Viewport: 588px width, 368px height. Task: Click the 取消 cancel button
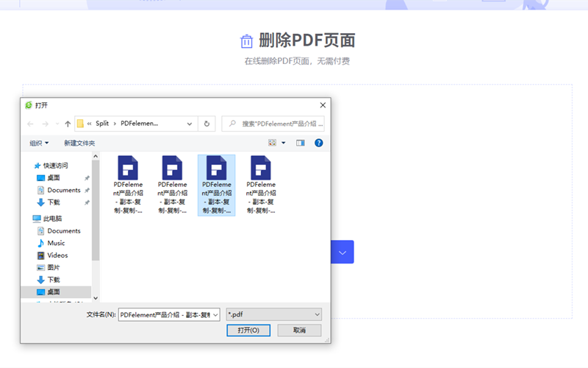click(x=299, y=330)
